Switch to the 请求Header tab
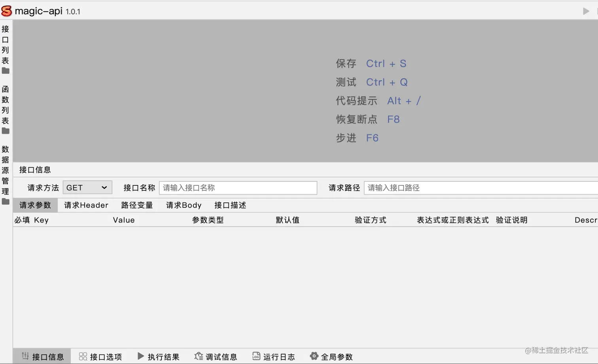The image size is (598, 364). tap(86, 205)
